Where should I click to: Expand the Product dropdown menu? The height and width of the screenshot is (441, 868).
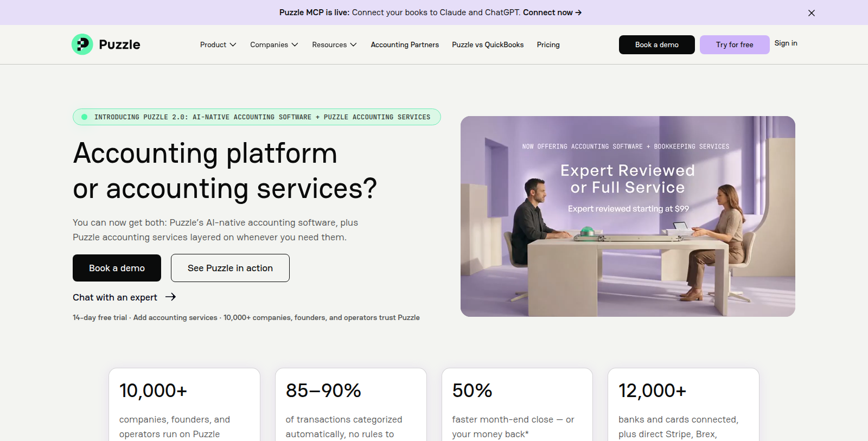(x=218, y=44)
